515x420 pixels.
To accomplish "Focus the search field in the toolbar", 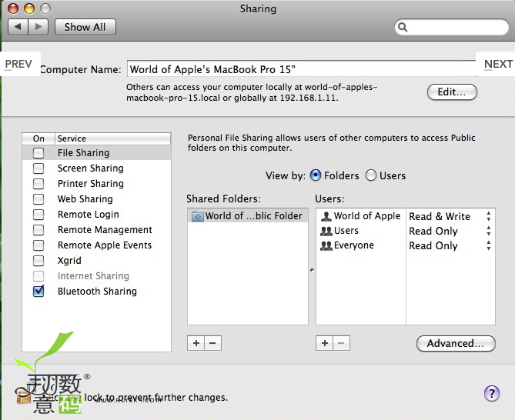I will [452, 27].
